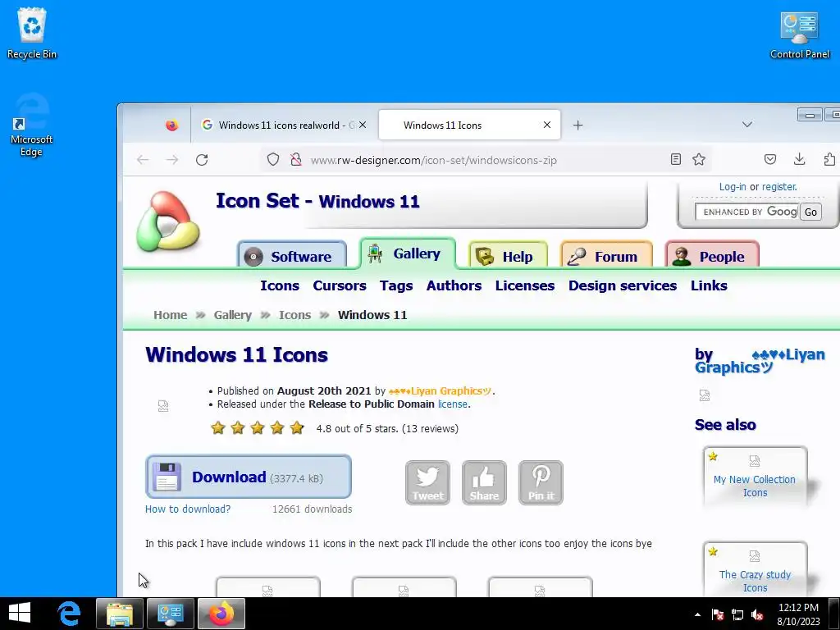Click the Facebook Share button
840x630 pixels.
pos(484,482)
